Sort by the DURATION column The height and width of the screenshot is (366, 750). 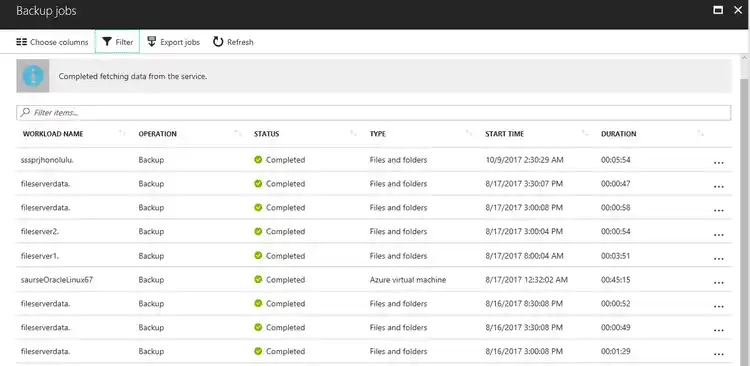[x=618, y=134]
